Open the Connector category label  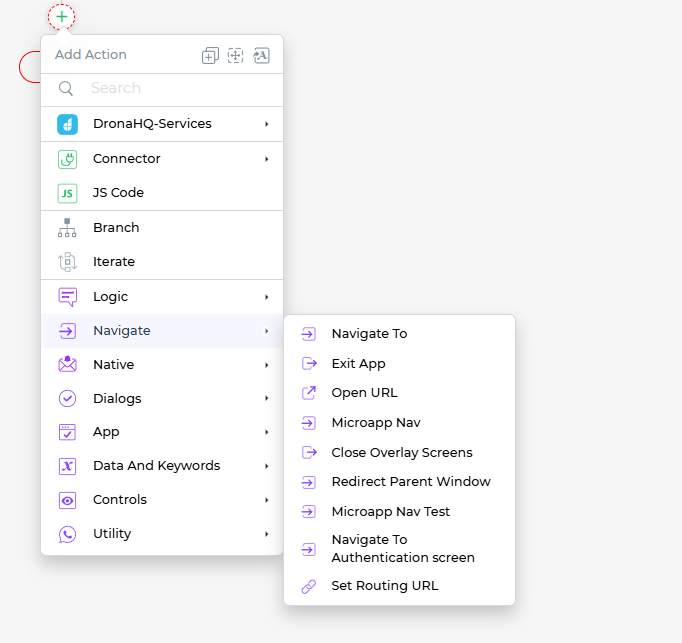127,159
